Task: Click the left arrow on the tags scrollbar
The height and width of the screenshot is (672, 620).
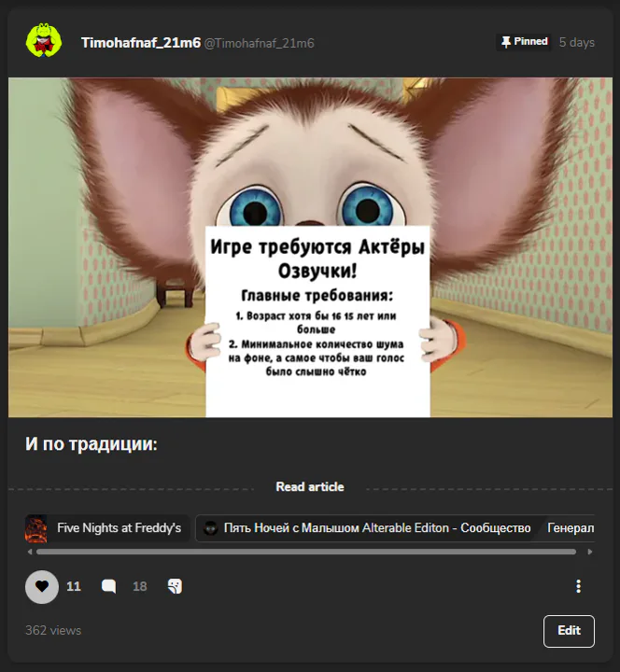Action: point(30,552)
